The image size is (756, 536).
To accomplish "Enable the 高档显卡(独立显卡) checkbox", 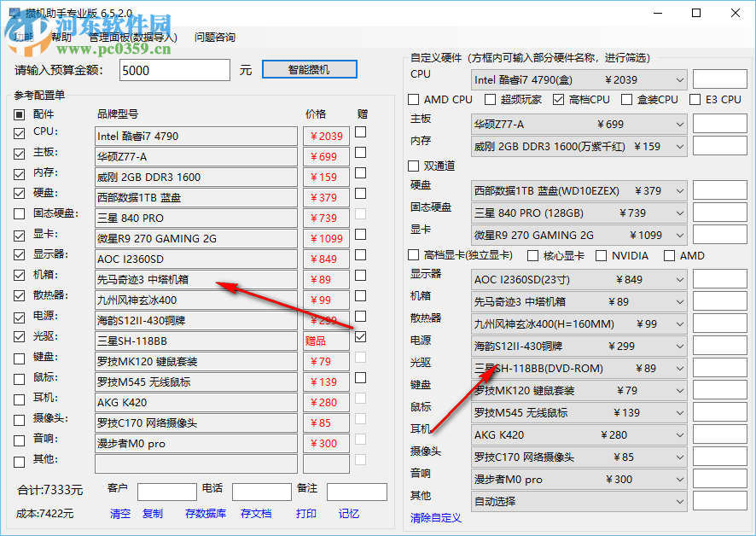I will point(414,255).
